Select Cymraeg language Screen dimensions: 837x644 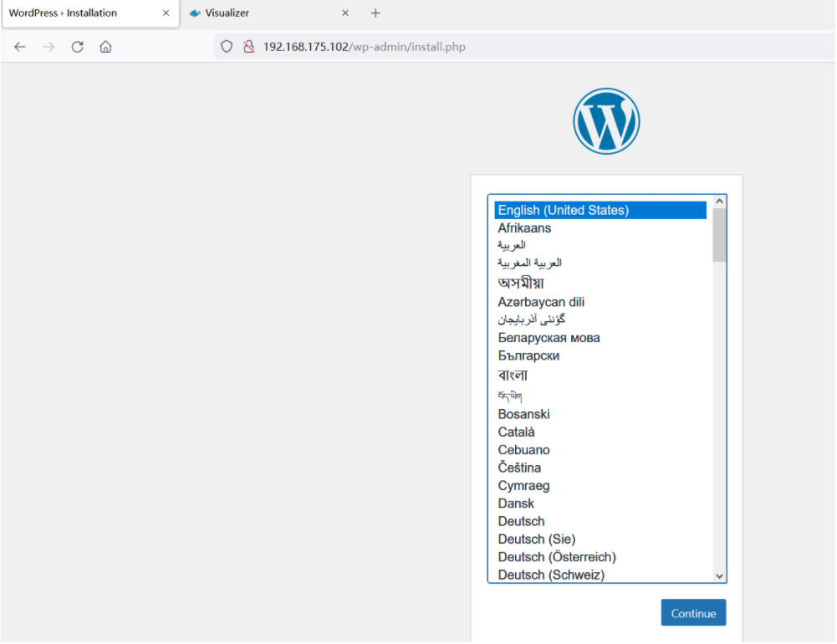pos(600,485)
